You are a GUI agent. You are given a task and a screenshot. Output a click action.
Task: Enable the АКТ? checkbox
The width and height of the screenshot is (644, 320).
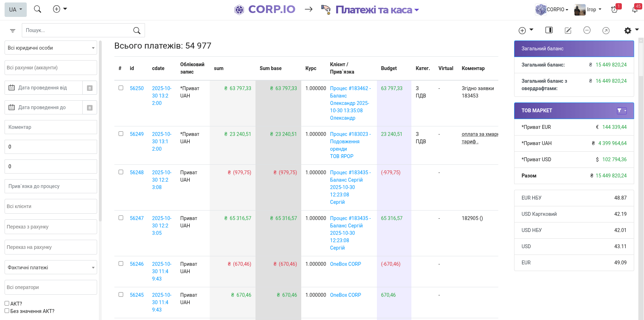pos(7,303)
